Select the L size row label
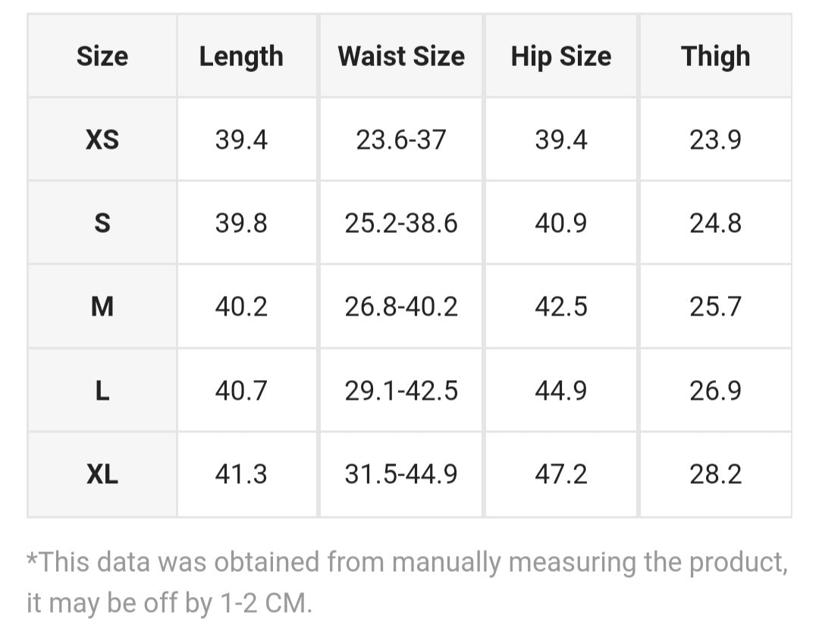This screenshot has width=819, height=644. tap(102, 391)
